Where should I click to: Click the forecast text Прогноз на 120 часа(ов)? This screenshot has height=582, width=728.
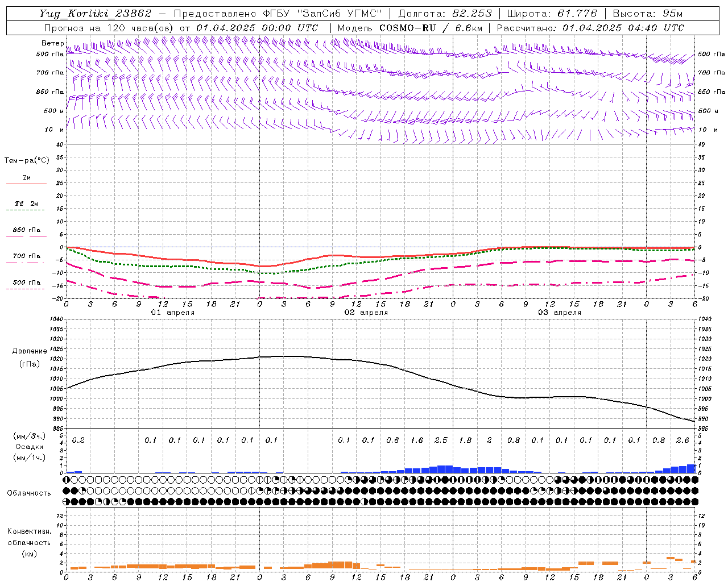tap(109, 28)
